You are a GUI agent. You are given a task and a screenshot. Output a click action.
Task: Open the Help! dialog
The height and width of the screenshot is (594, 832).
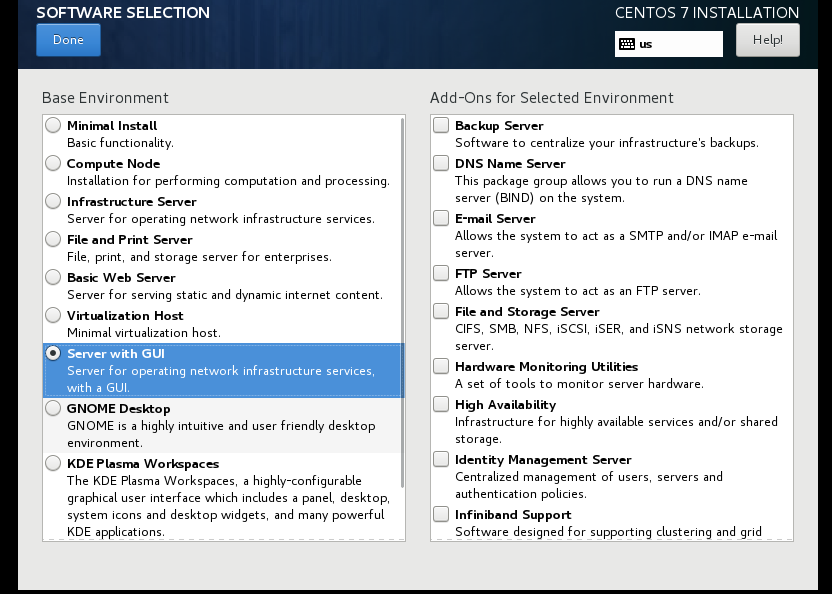tap(767, 40)
